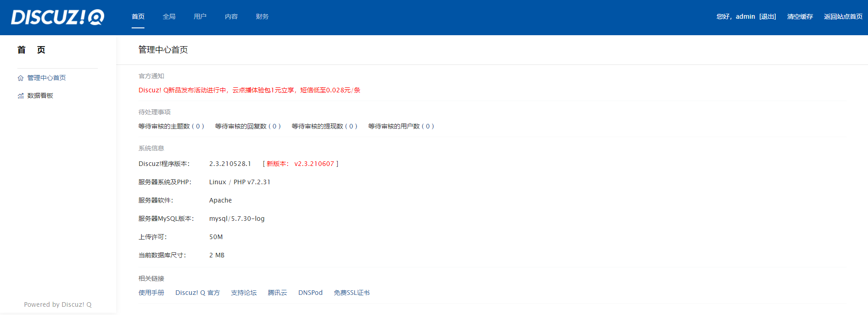Click the chart icon beside 数据看板

(x=21, y=96)
